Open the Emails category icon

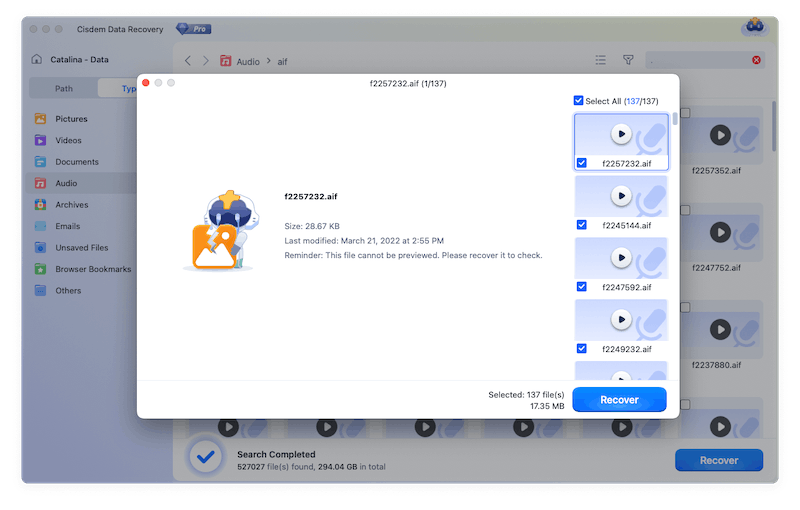coord(40,226)
